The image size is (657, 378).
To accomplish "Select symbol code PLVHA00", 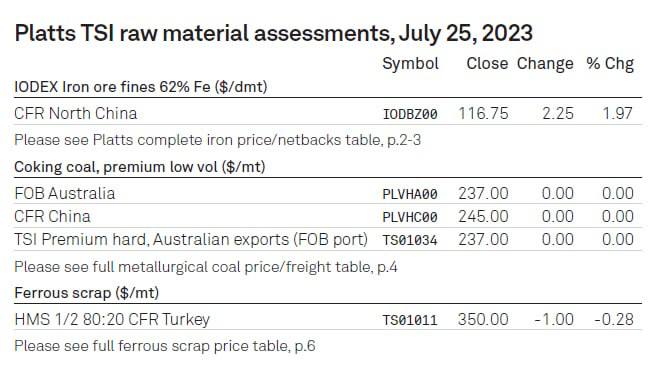I will point(410,194).
